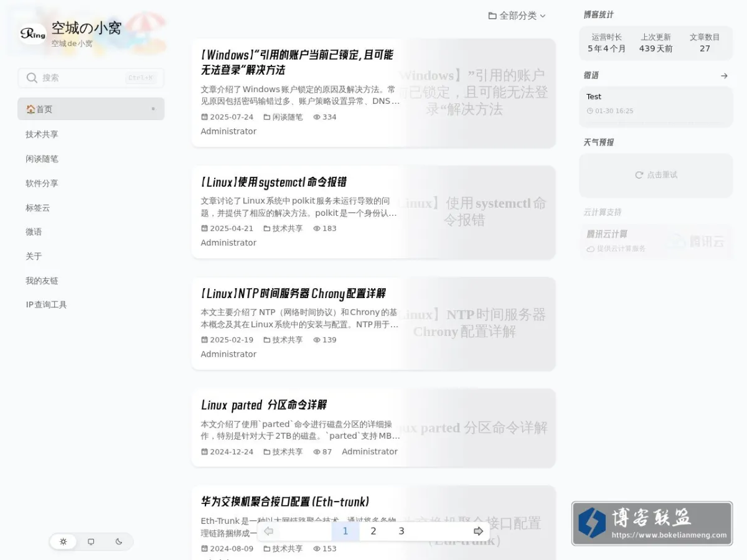This screenshot has height=560, width=747.
Task: Switch to dark theme moon icon
Action: (119, 541)
